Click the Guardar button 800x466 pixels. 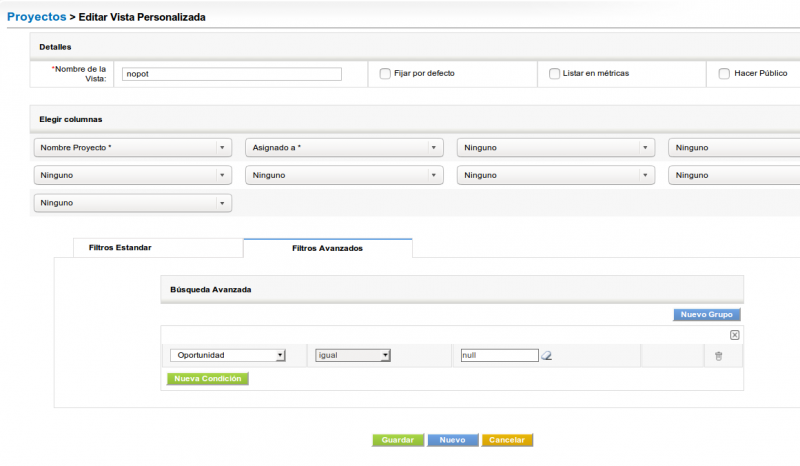coord(398,440)
